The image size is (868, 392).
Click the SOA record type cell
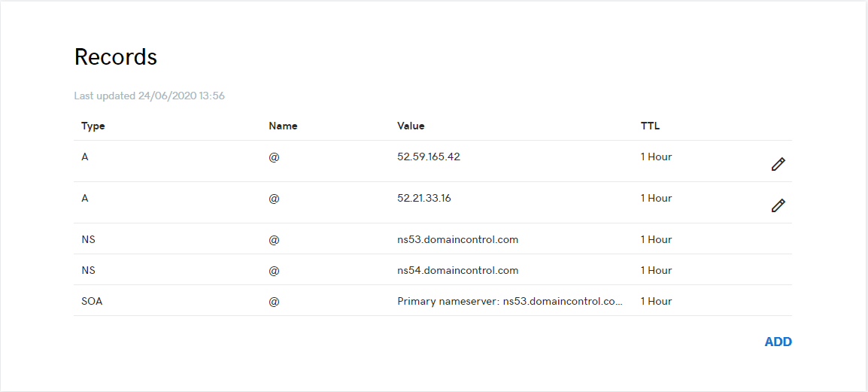tap(92, 302)
